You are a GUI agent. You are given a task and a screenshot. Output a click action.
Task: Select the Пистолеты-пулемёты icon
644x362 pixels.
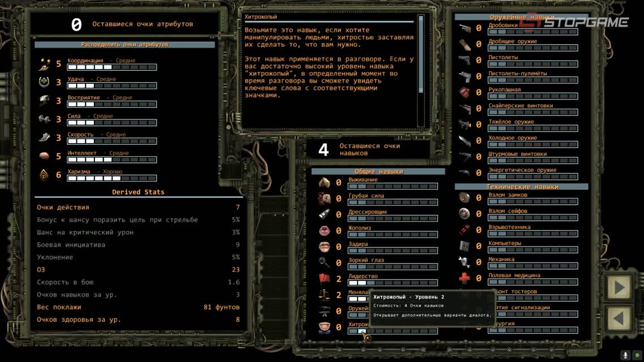pyautogui.click(x=465, y=76)
